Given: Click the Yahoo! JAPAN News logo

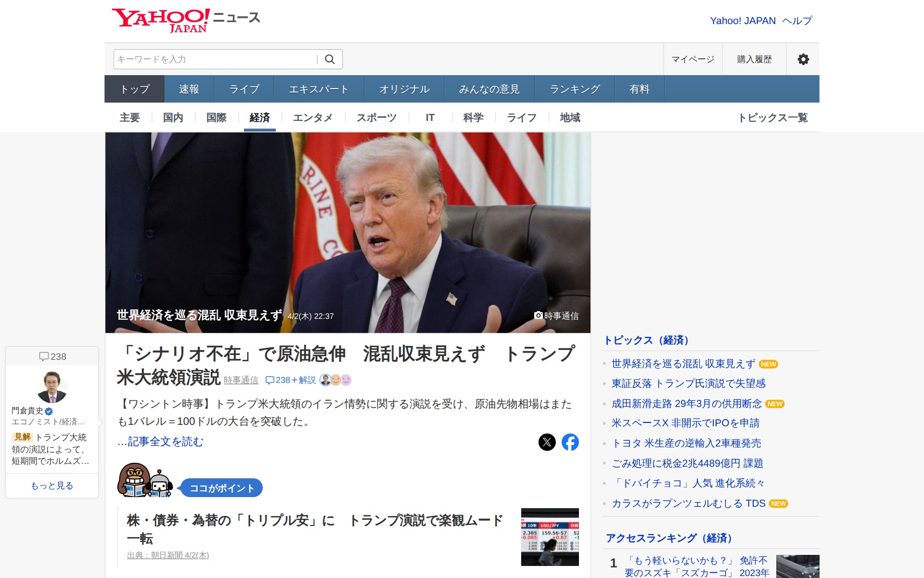Looking at the screenshot, I should (186, 20).
